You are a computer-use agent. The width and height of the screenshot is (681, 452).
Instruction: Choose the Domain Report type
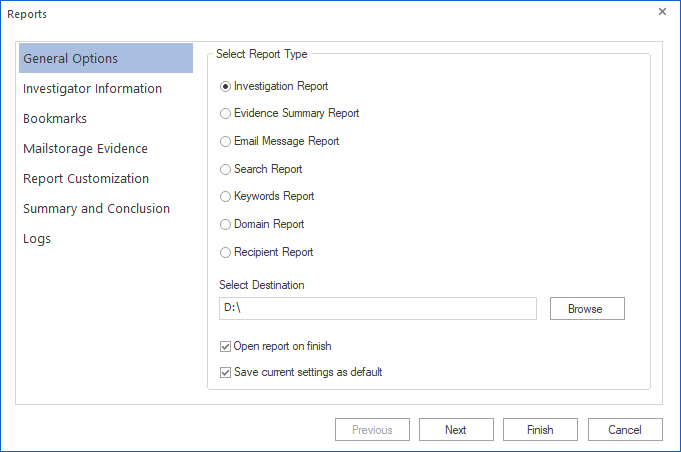(x=226, y=225)
